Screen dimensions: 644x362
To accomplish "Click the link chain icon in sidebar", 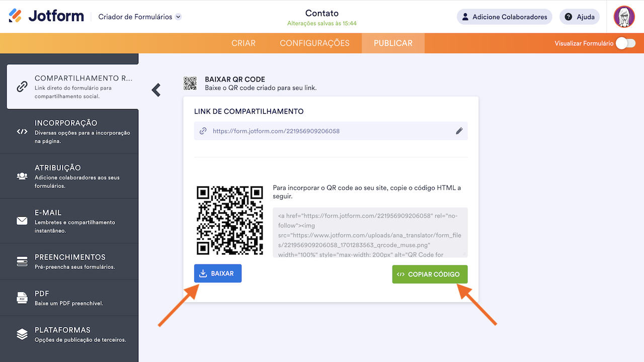I will tap(22, 86).
